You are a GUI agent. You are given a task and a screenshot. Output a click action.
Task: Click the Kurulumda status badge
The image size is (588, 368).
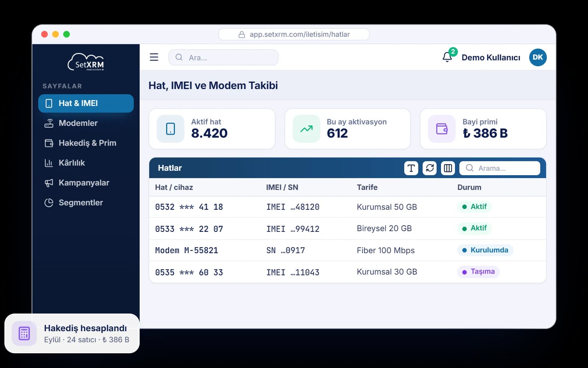[x=485, y=250]
